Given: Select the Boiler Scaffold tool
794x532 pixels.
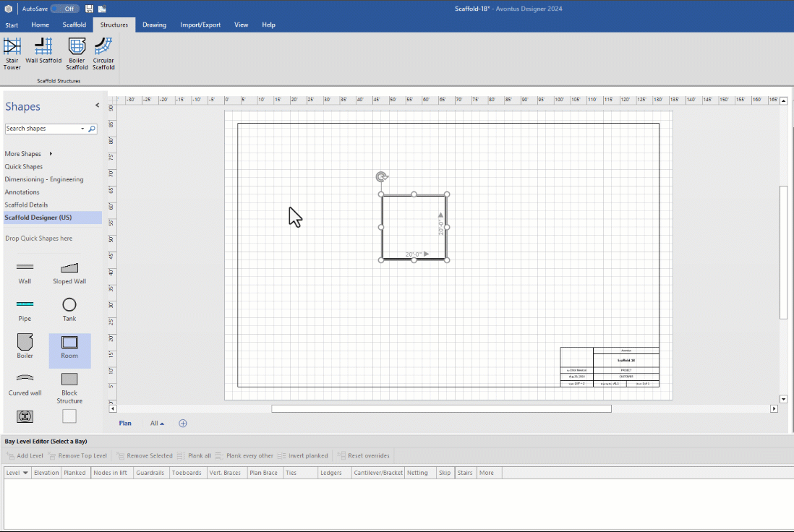Looking at the screenshot, I should pos(77,54).
